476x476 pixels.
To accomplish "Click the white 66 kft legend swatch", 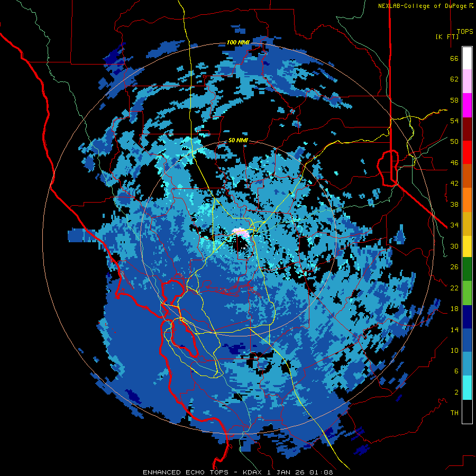I will (467, 58).
